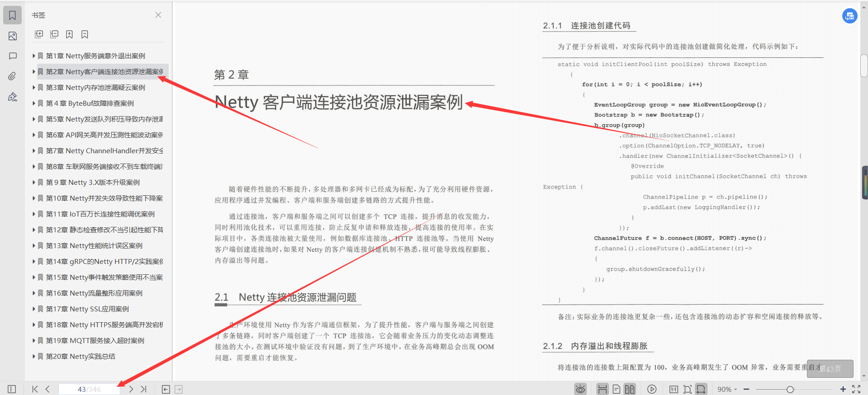Open the attachments paperclip panel
The height and width of the screenshot is (395, 868).
click(x=12, y=76)
